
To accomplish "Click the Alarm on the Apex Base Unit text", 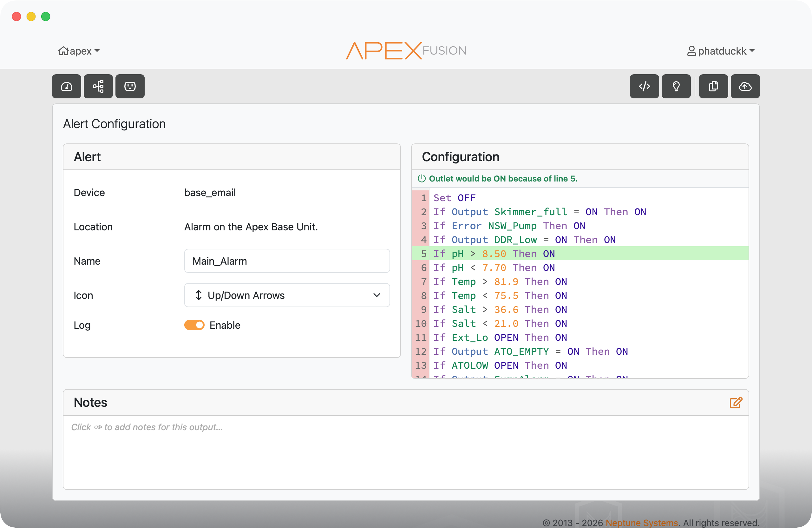I will [x=251, y=227].
